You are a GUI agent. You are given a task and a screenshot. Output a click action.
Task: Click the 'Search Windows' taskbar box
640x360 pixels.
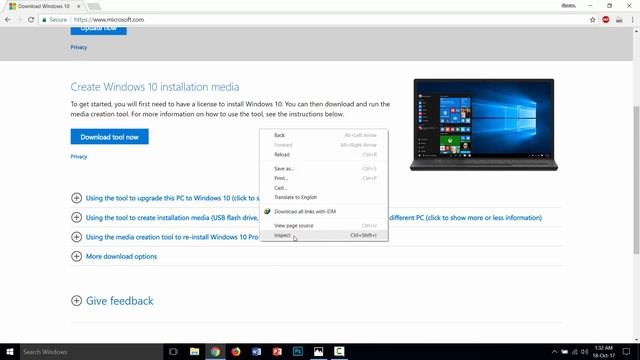(91, 352)
